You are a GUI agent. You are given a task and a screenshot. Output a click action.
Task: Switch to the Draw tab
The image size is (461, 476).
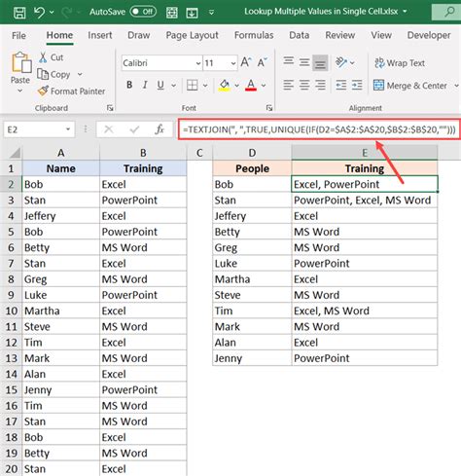[x=138, y=35]
